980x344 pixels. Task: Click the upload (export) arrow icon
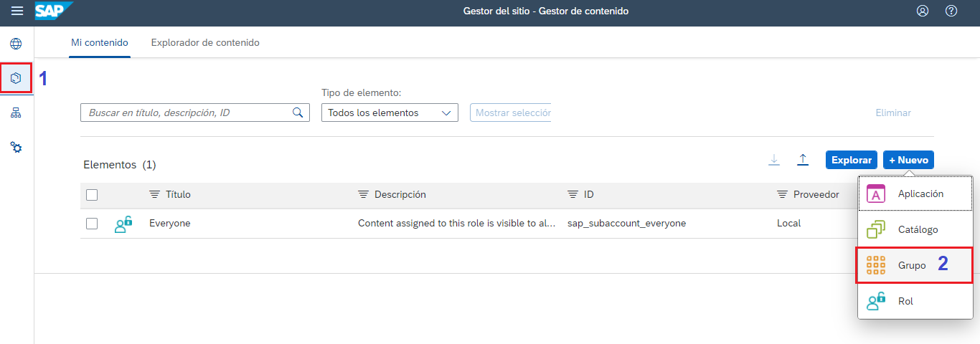803,160
